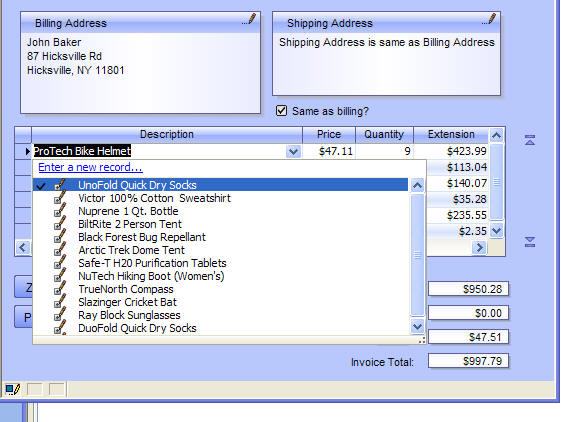Click edit icon beside Arctic Trek Dome Tent

pyautogui.click(x=59, y=250)
